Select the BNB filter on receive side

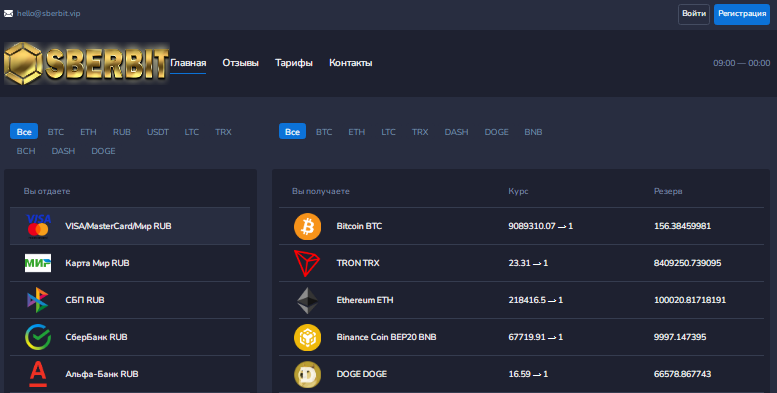533,132
